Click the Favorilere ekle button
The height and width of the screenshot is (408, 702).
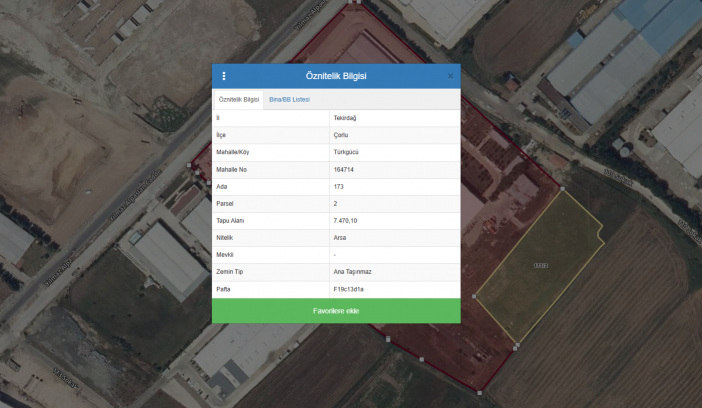(336, 311)
